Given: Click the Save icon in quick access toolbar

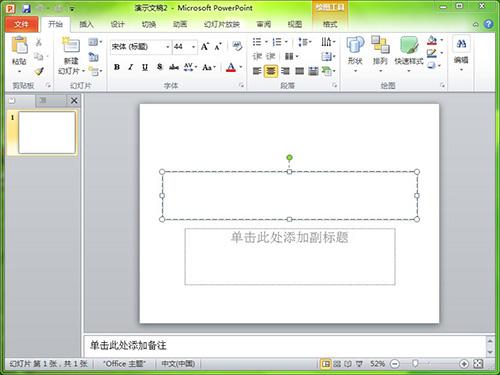Looking at the screenshot, I should (x=26, y=8).
